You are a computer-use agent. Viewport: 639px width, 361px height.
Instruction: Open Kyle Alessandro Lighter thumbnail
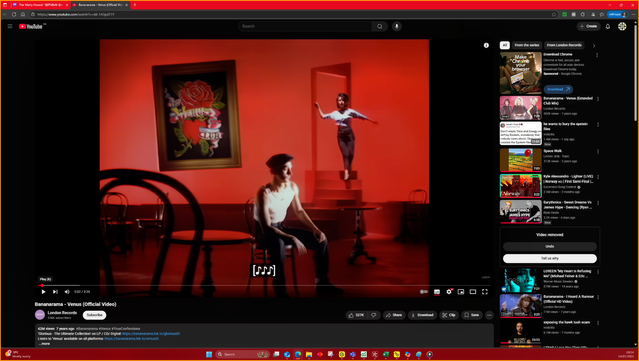[520, 186]
